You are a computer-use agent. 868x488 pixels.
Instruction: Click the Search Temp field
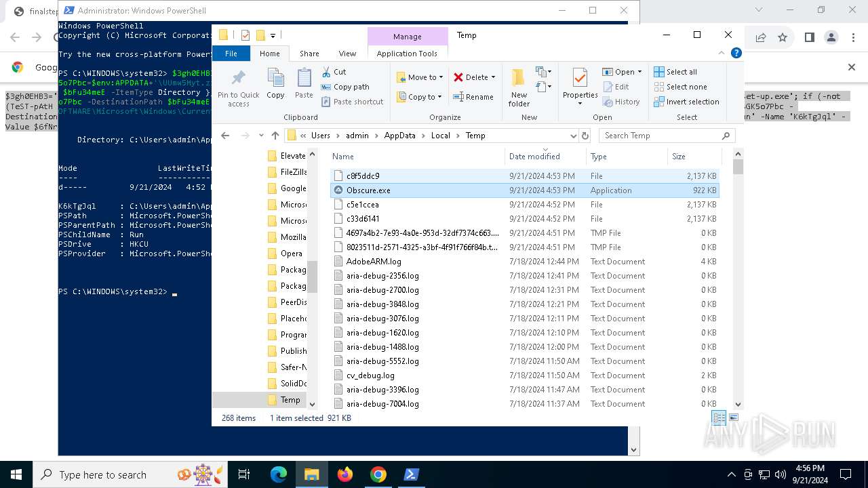pos(667,136)
